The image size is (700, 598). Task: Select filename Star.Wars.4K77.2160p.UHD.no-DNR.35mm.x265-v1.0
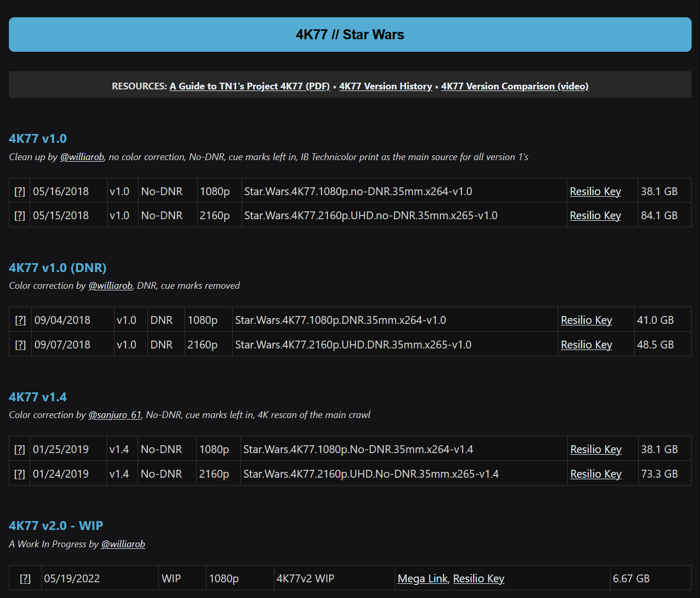(371, 216)
